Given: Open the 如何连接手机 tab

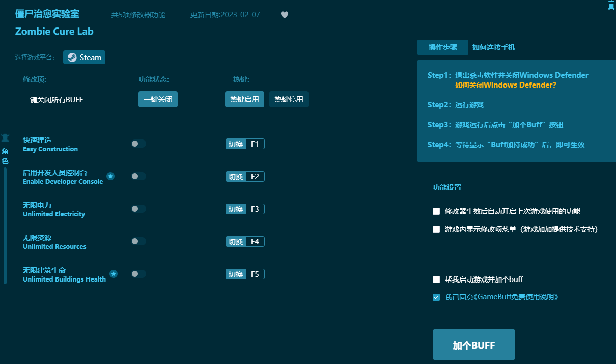Looking at the screenshot, I should point(494,47).
